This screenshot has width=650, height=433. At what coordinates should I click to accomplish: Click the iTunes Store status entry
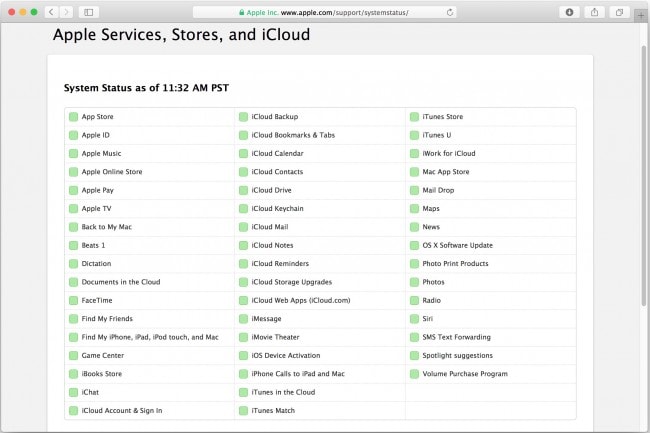(442, 117)
